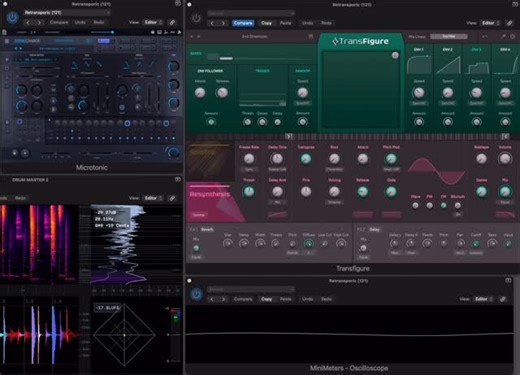This screenshot has width=520, height=375.
Task: Click the Mix knob in FX 1 Reverb
Action: [x=196, y=248]
